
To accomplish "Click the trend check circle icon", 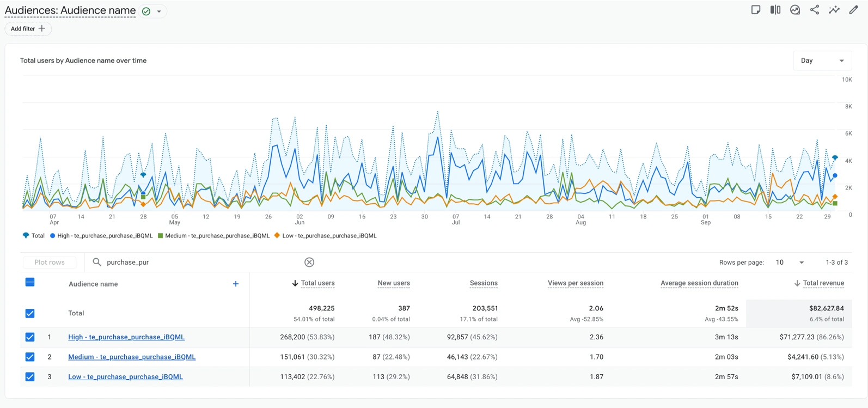I will [x=794, y=10].
